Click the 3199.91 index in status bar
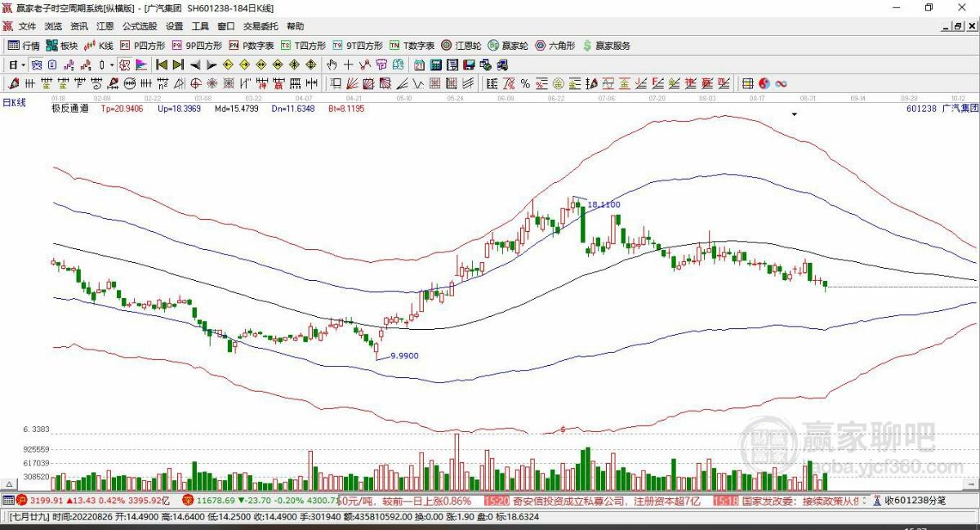 click(x=46, y=500)
